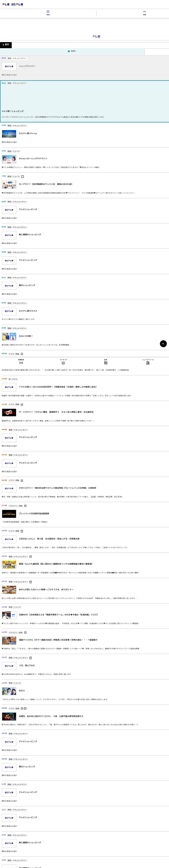Open the なんでも鑑定団 program thumbnail
The width and height of the screenshot is (169, 868).
(9, 564)
